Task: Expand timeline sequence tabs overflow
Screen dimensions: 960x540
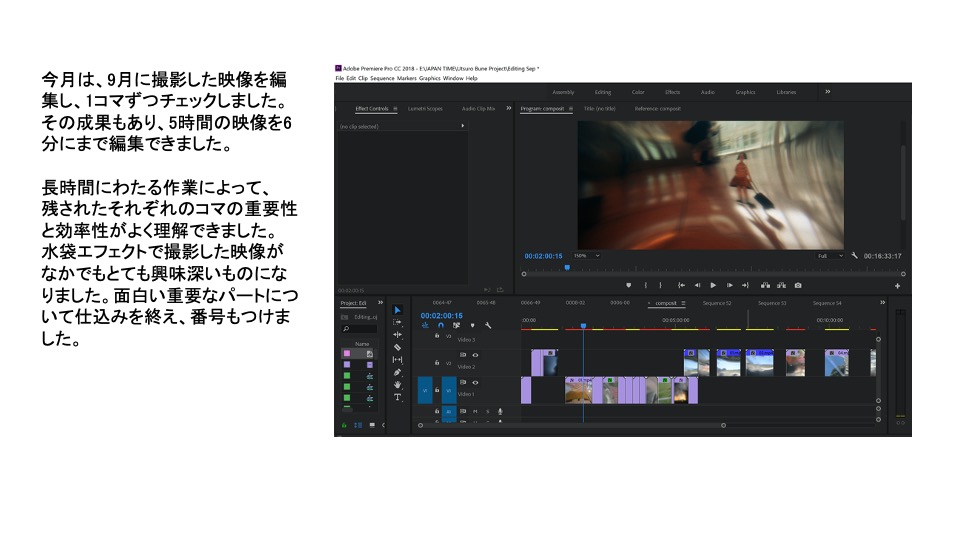Action: 882,302
